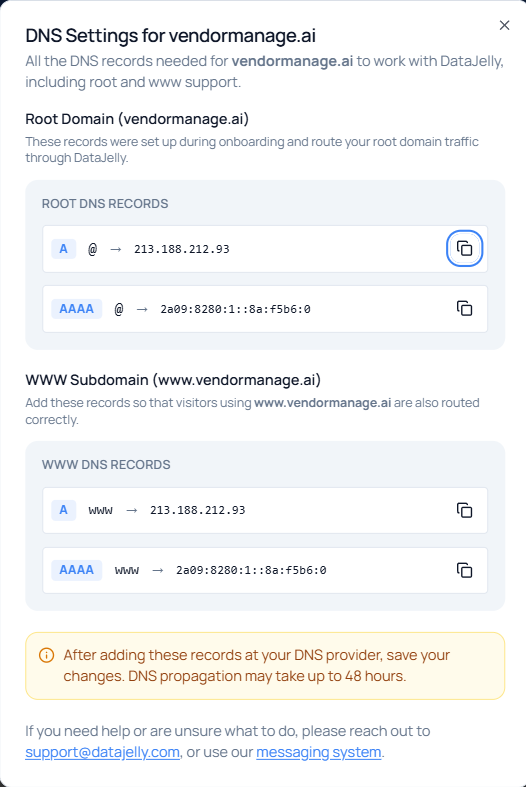
Task: Select www AAAA value 2a09:8280:1::8a:f5b6:0
Action: point(251,570)
